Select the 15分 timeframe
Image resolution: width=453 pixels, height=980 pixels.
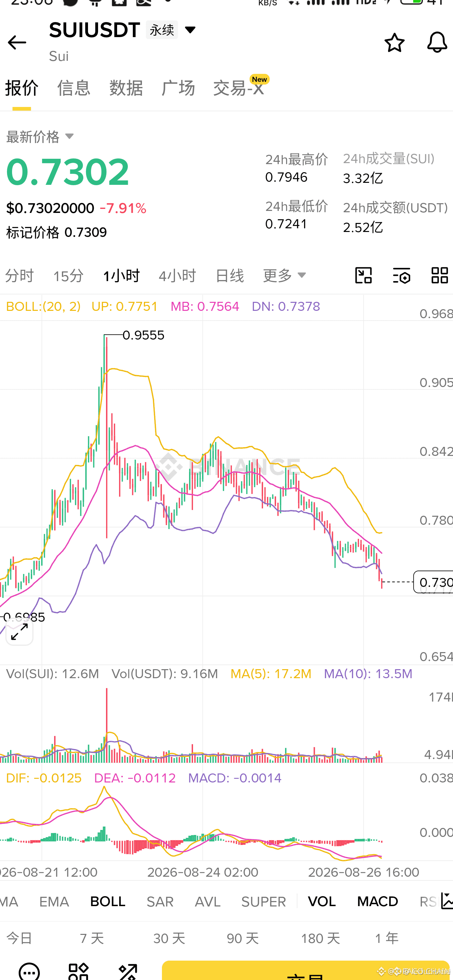68,275
